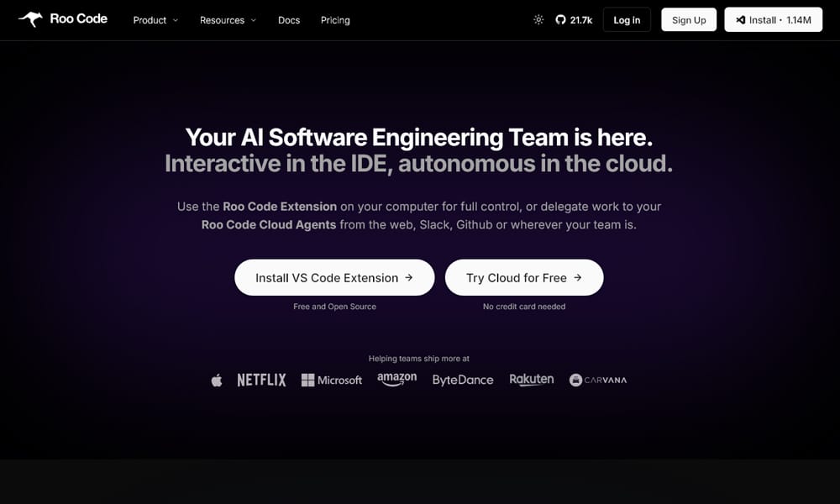Go to the Pricing page

click(335, 20)
